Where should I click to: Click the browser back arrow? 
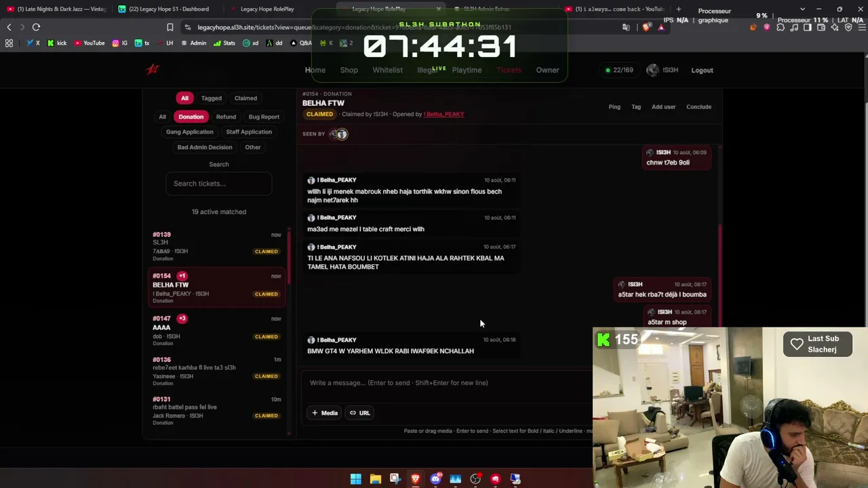pos(9,27)
